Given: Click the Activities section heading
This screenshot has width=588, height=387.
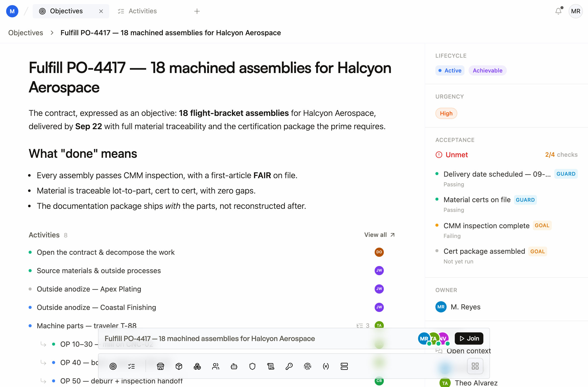Looking at the screenshot, I should click(x=44, y=235).
